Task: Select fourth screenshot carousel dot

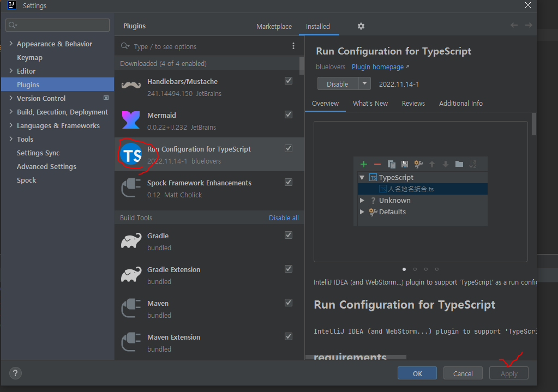Action: tap(437, 269)
